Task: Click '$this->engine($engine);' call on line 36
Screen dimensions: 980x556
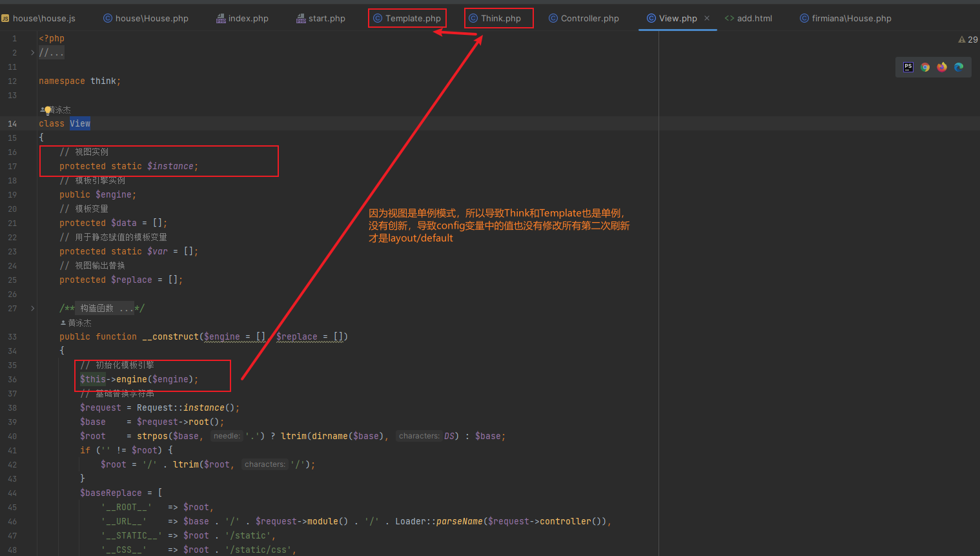Action: (139, 379)
